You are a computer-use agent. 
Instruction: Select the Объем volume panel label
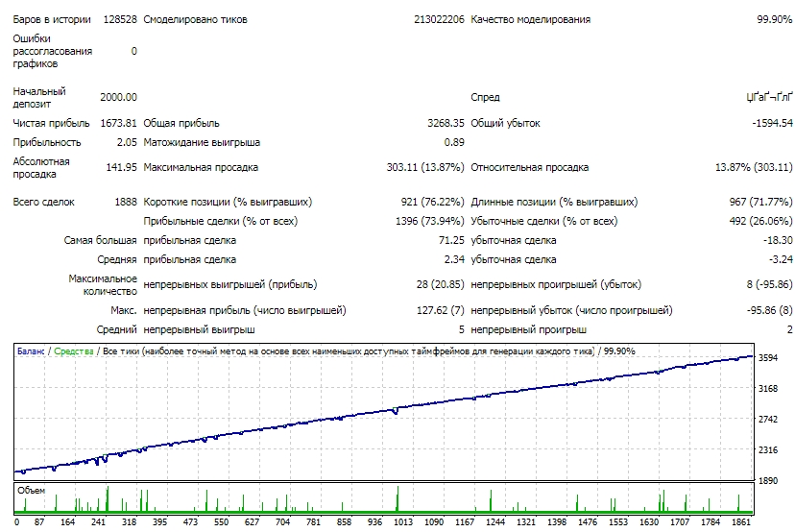click(x=31, y=490)
